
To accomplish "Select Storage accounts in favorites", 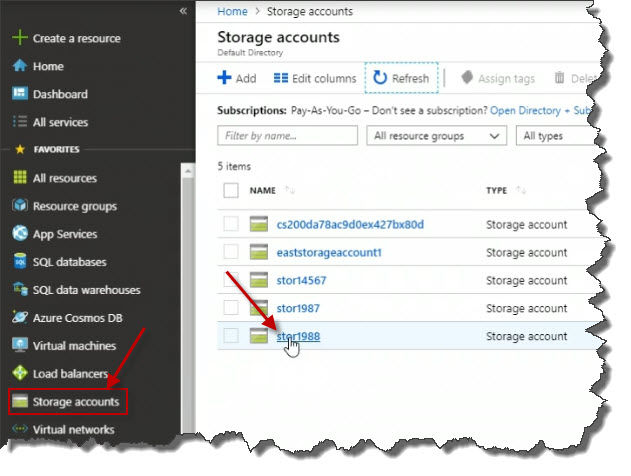I will coord(76,402).
